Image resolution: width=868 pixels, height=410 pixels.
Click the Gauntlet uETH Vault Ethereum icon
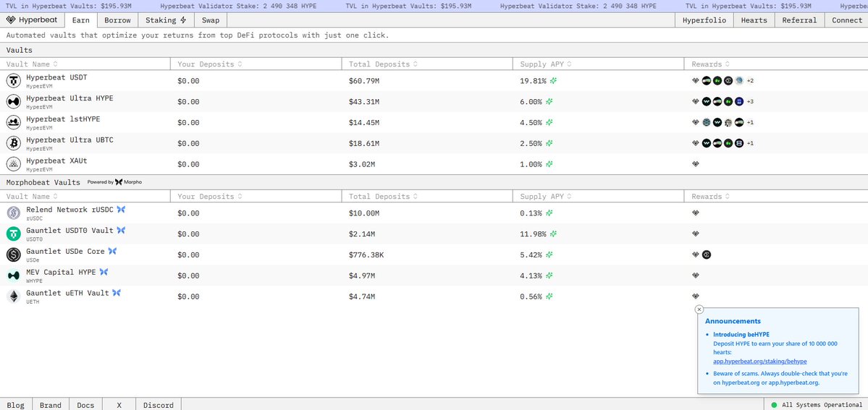[14, 296]
